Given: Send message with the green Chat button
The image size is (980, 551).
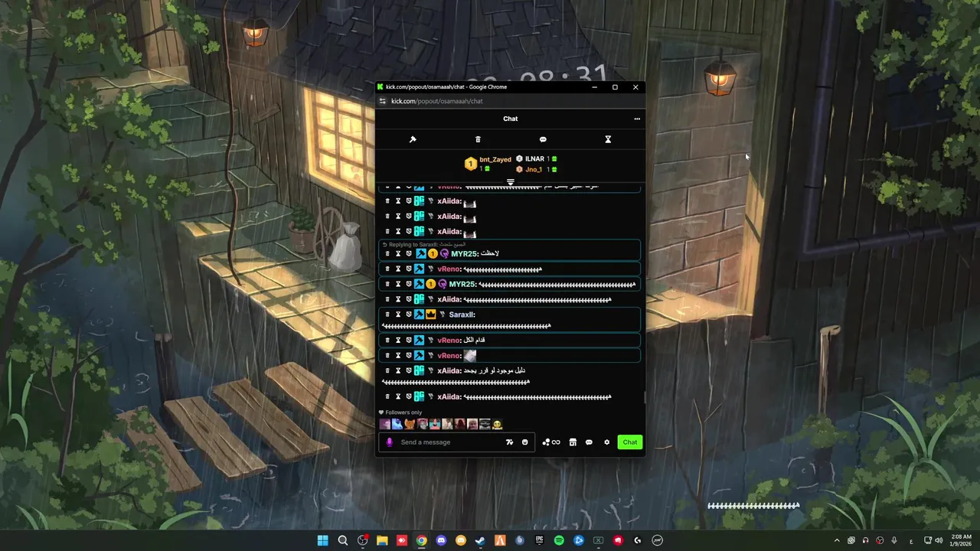Looking at the screenshot, I should tap(629, 442).
